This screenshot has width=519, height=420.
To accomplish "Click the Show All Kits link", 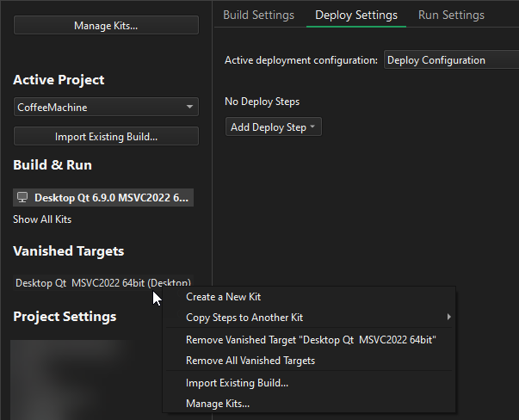I will (42, 219).
